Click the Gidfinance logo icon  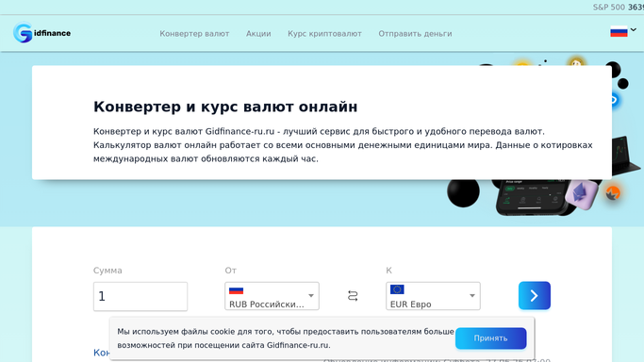[23, 33]
